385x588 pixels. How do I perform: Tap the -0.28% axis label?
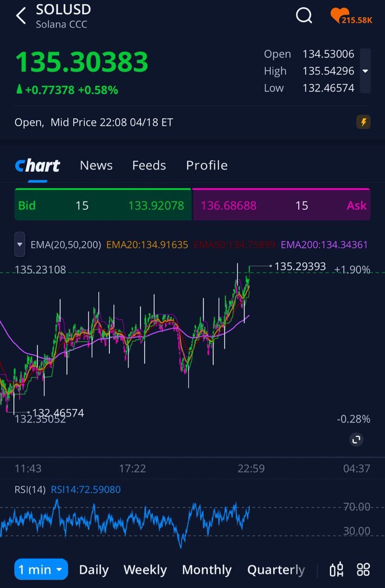tap(354, 419)
